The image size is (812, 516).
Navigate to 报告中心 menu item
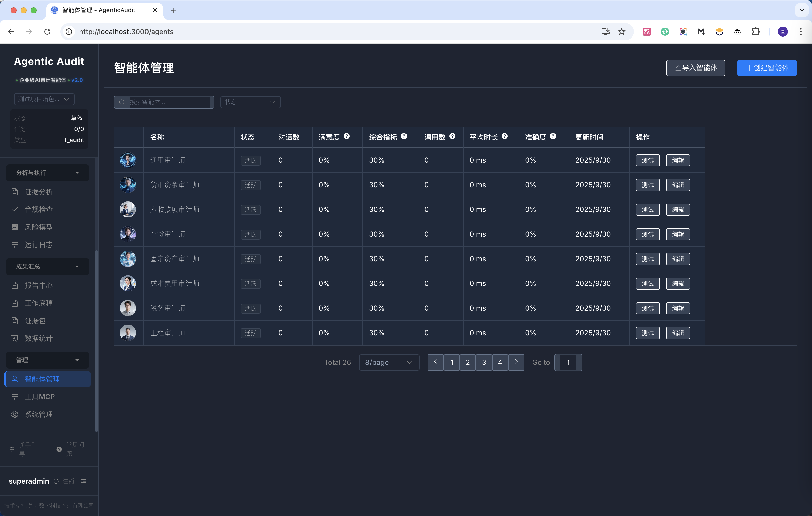39,285
